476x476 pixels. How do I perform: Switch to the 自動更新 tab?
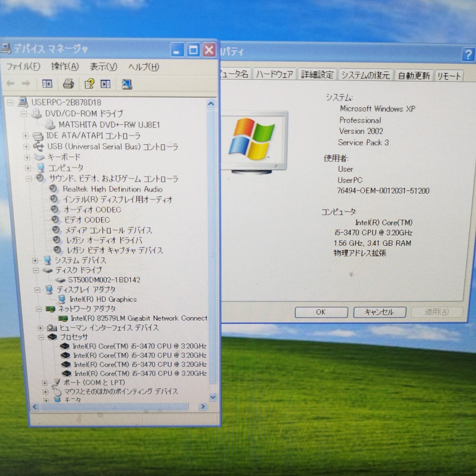(x=414, y=75)
